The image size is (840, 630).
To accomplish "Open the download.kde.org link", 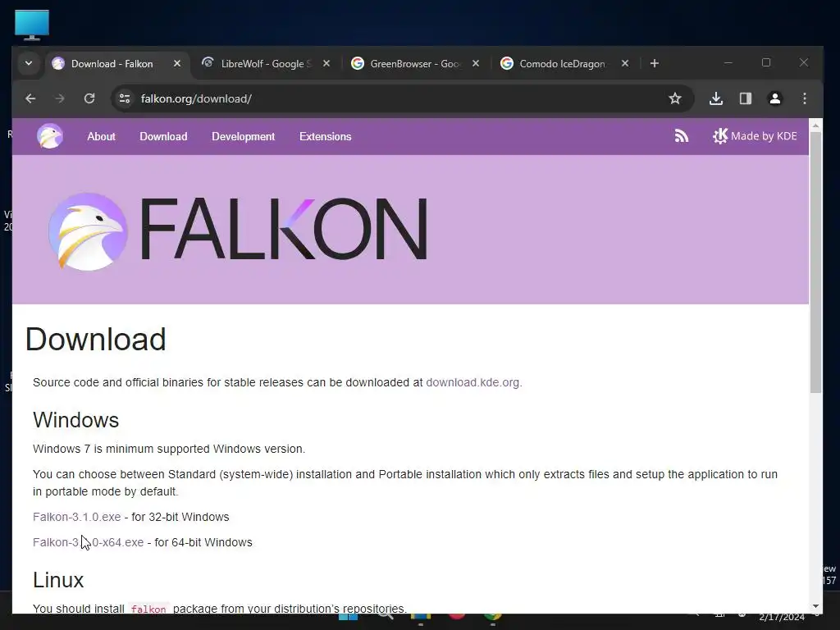I will (x=472, y=382).
